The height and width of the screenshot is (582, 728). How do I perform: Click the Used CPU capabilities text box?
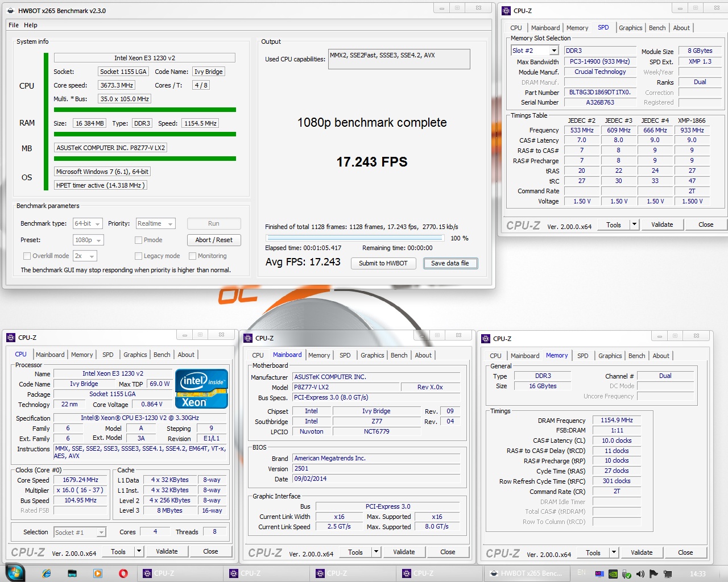pyautogui.click(x=399, y=59)
